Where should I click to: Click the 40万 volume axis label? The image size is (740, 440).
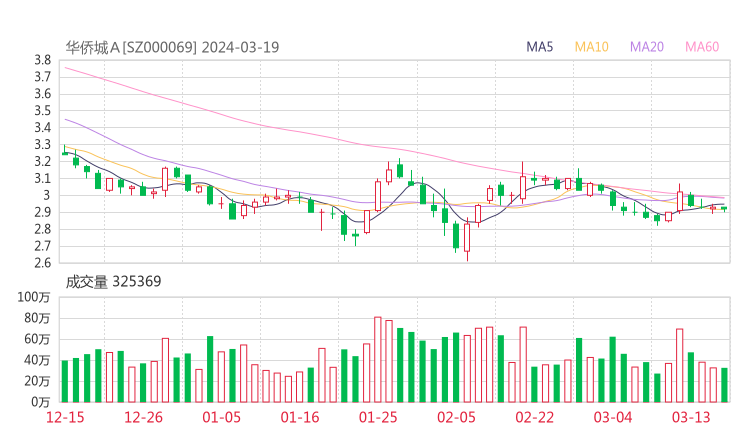click(x=37, y=360)
